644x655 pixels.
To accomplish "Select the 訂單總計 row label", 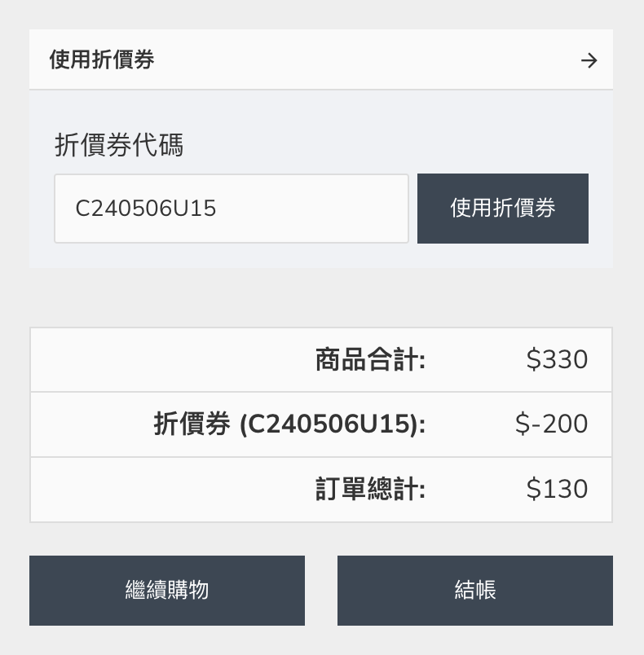I will click(370, 489).
